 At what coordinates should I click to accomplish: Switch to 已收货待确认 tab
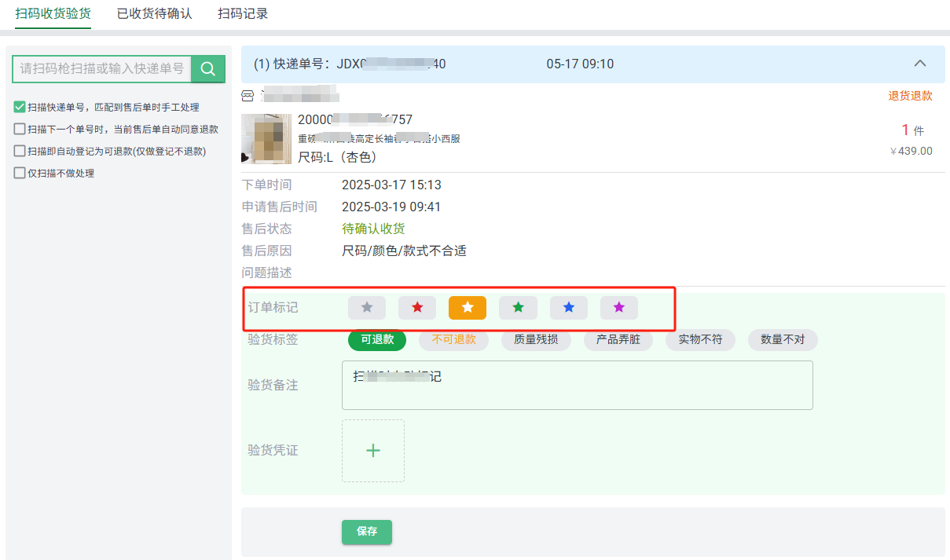coord(154,13)
